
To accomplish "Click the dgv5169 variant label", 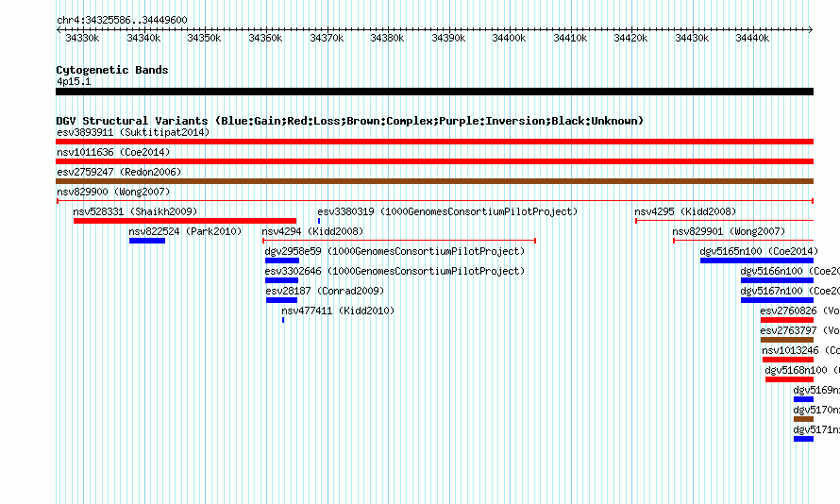I will coord(816,390).
